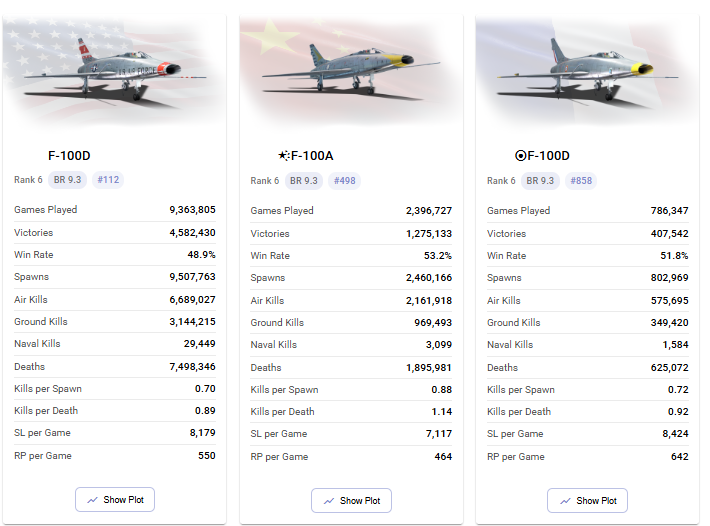Screen dimensions: 710x526
Task: Select the #112 ranking badge
Action: (x=108, y=180)
